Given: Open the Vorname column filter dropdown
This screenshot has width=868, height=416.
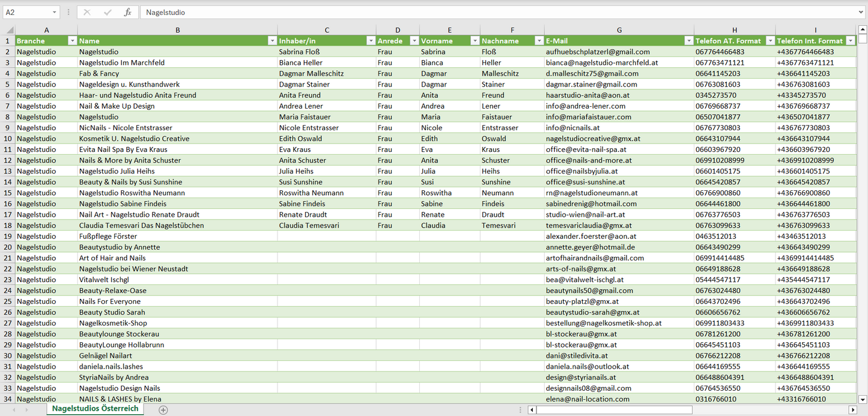Looking at the screenshot, I should pos(475,41).
